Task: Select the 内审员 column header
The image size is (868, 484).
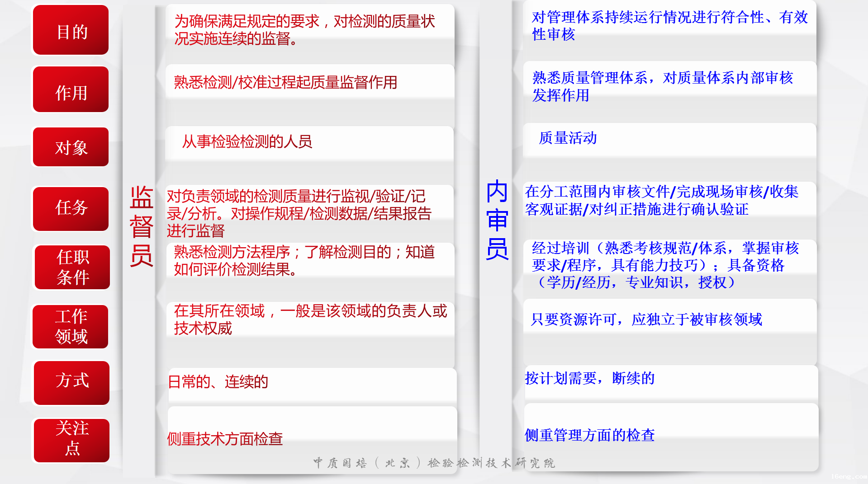Action: (498, 221)
